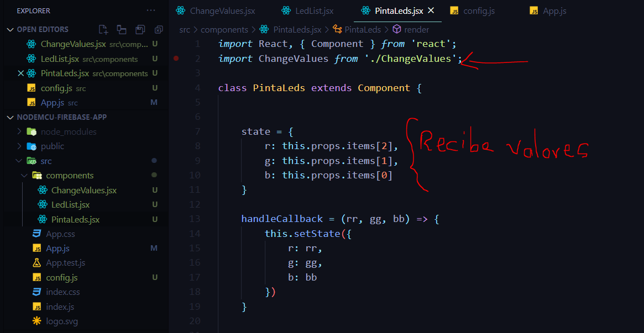Click the render symbol icon in breadcrumbs

pyautogui.click(x=397, y=29)
